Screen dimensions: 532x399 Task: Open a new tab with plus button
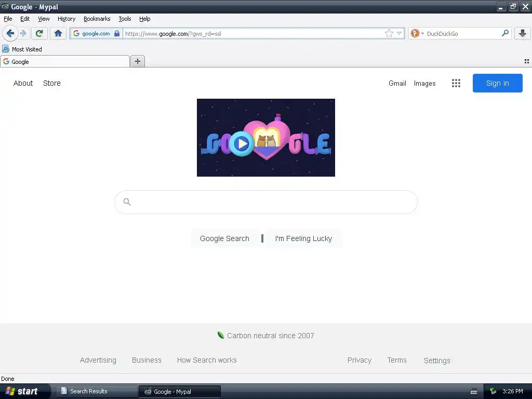coord(137,61)
